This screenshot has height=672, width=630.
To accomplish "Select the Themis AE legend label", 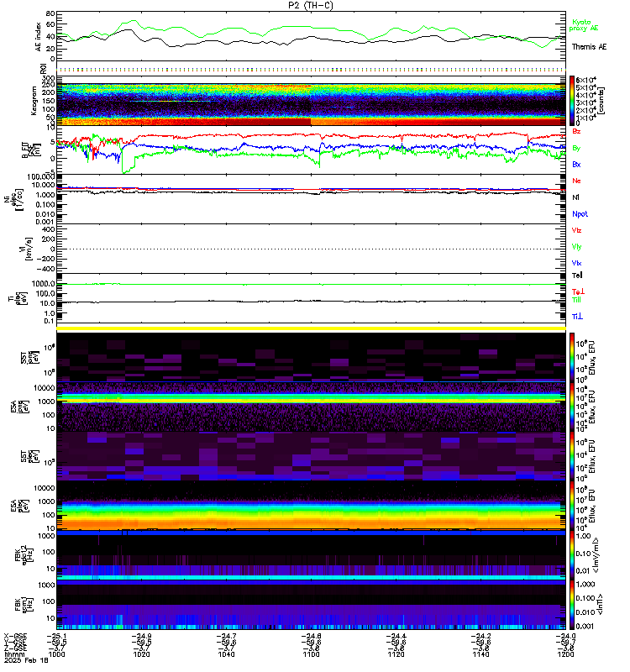I will (590, 47).
